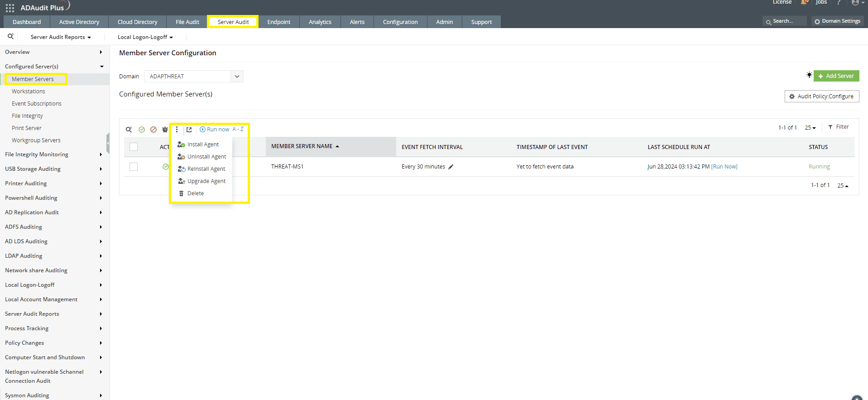Expand the Server Audit Reports dropdown
This screenshot has width=868, height=400.
(x=61, y=37)
